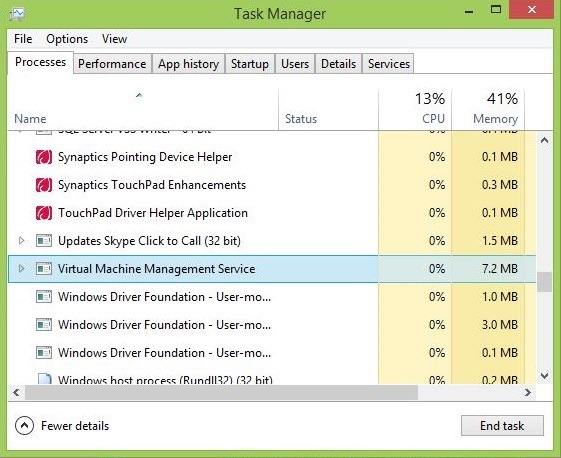Switch to the Performance tab
The width and height of the screenshot is (561, 458).
click(x=112, y=64)
